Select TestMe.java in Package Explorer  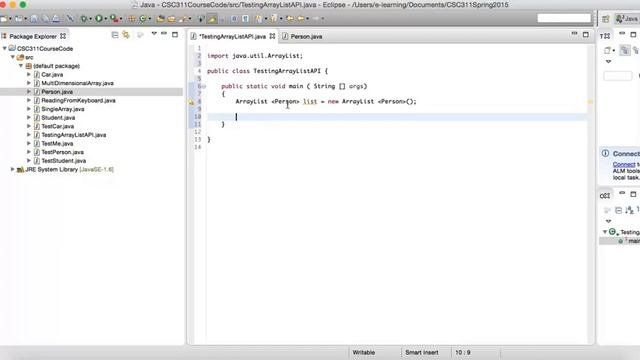[x=57, y=143]
